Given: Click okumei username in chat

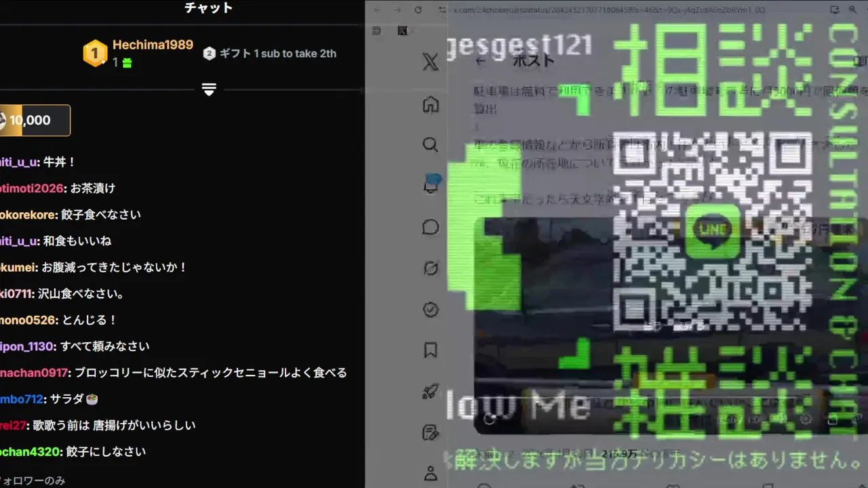Looking at the screenshot, I should click(x=18, y=268).
